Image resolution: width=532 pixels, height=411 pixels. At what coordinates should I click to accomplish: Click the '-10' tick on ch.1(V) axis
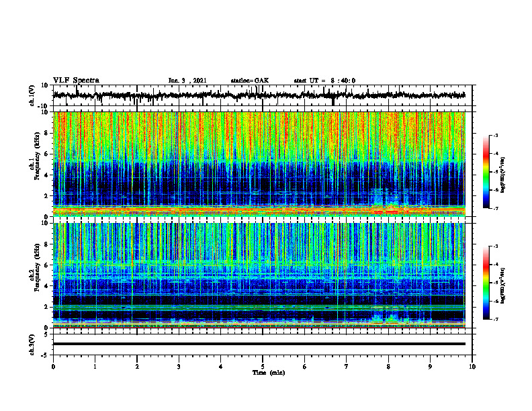44,106
